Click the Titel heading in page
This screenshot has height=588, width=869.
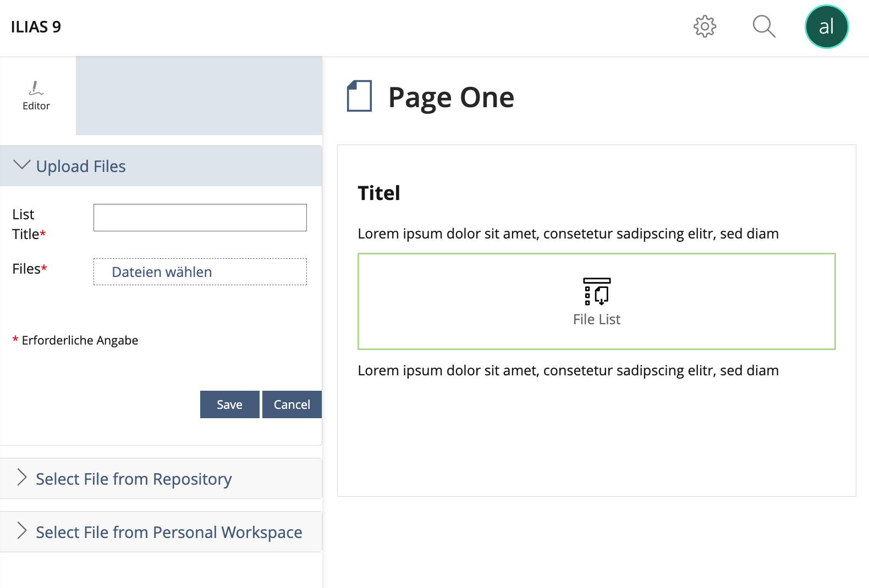pos(379,193)
